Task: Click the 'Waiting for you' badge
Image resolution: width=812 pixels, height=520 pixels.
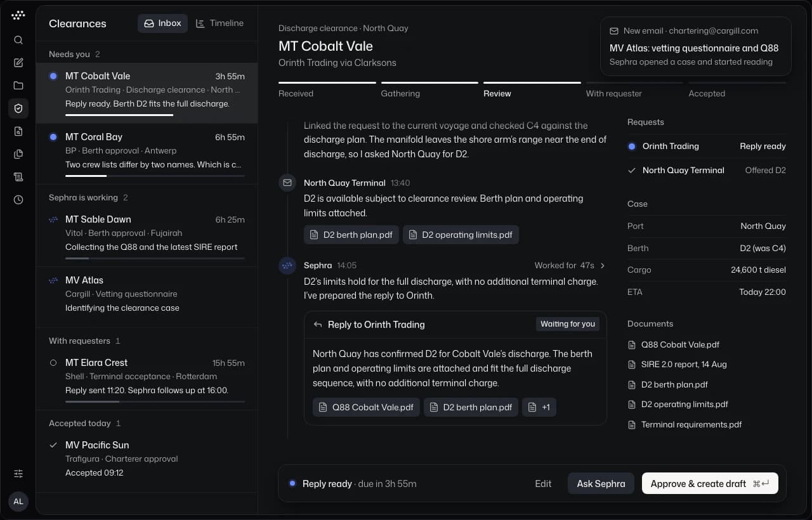Action: pyautogui.click(x=568, y=324)
